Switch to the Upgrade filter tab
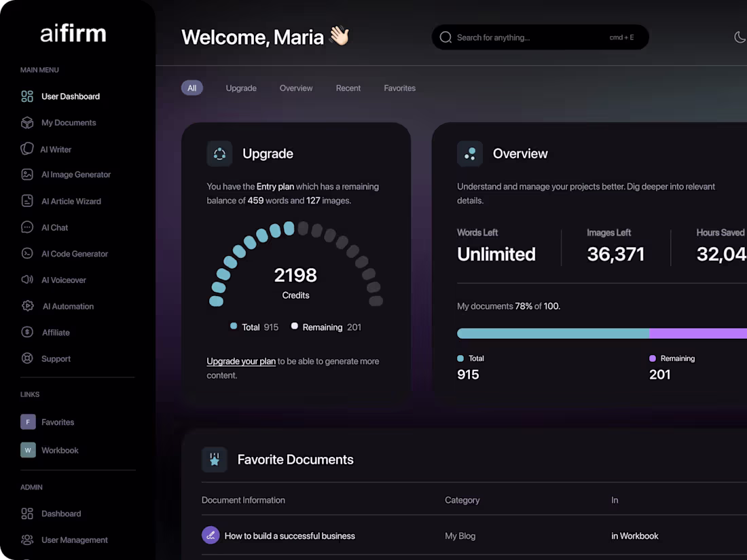Viewport: 747px width, 560px height. [241, 88]
